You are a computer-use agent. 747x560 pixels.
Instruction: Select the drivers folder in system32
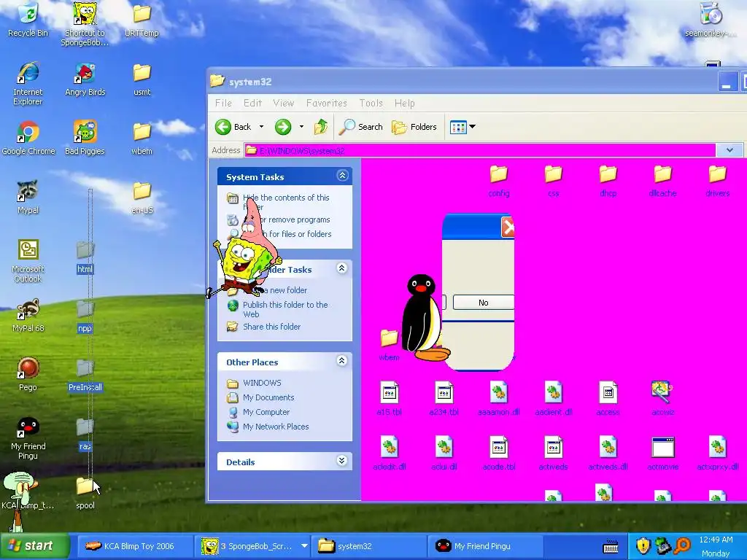point(718,181)
